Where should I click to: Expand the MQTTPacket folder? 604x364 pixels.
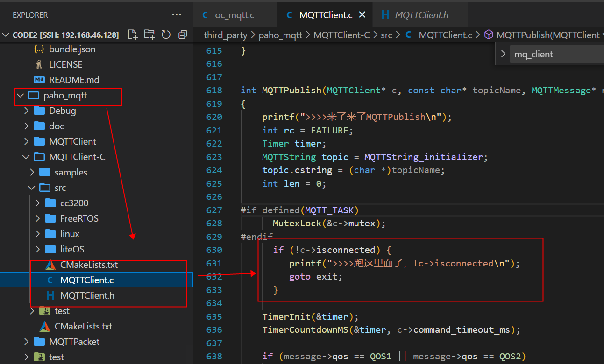tap(27, 342)
